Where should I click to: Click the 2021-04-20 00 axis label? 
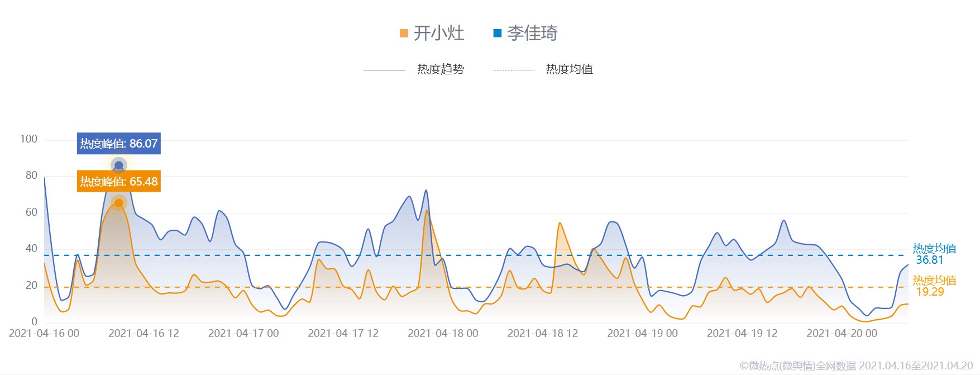pyautogui.click(x=842, y=334)
